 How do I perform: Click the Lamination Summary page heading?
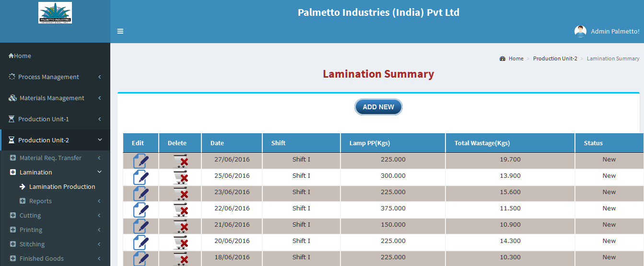click(x=378, y=74)
